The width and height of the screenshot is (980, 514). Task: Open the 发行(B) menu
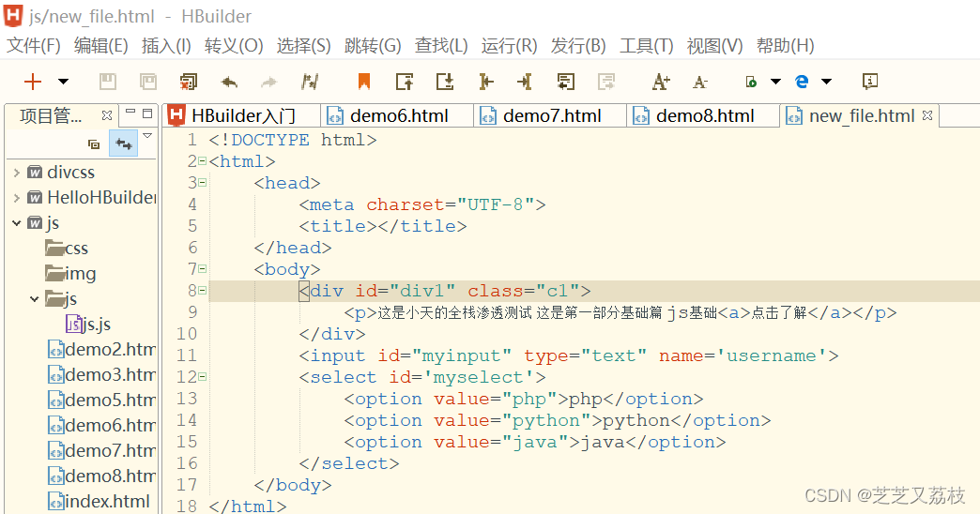click(x=578, y=46)
